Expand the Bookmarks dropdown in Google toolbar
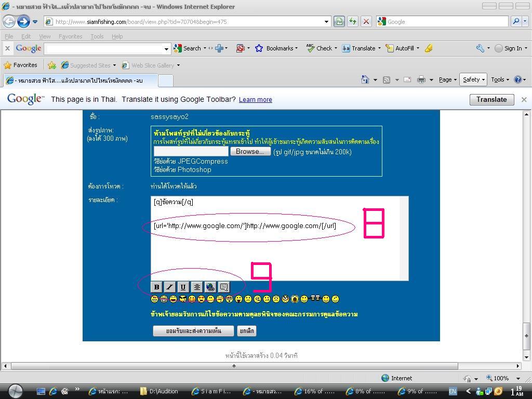This screenshot has width=532, height=399. coord(296,48)
